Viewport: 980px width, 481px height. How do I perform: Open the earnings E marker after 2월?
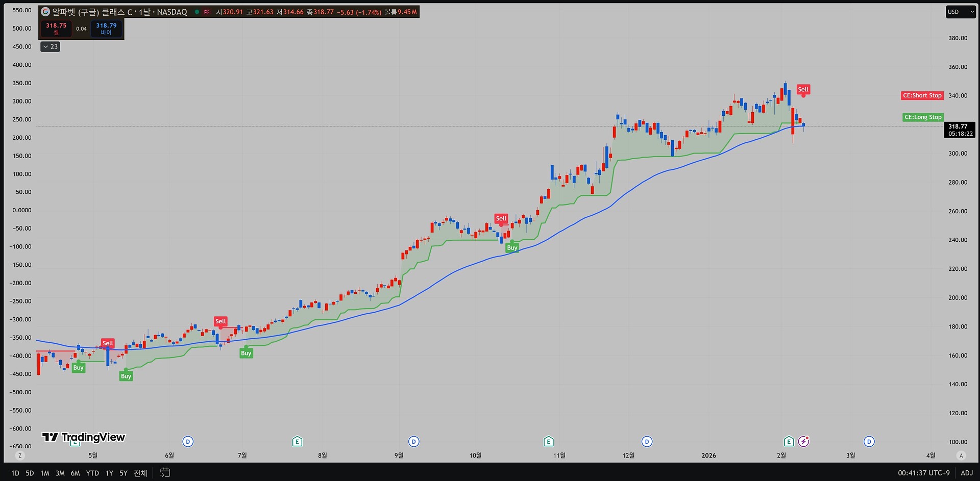click(x=789, y=442)
